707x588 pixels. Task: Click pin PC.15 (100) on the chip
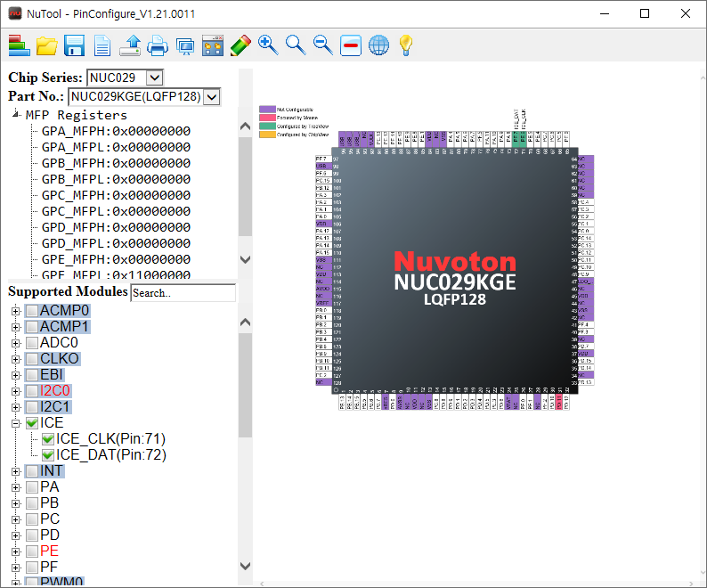coord(324,181)
